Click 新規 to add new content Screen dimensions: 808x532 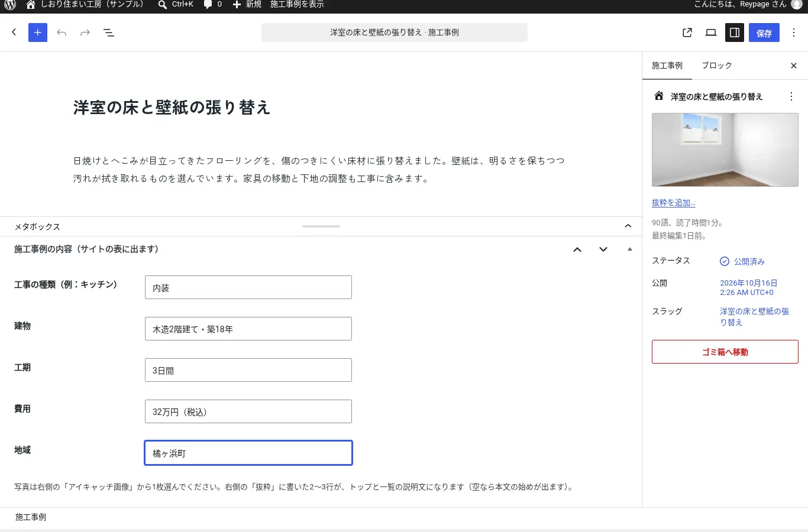[247, 4]
